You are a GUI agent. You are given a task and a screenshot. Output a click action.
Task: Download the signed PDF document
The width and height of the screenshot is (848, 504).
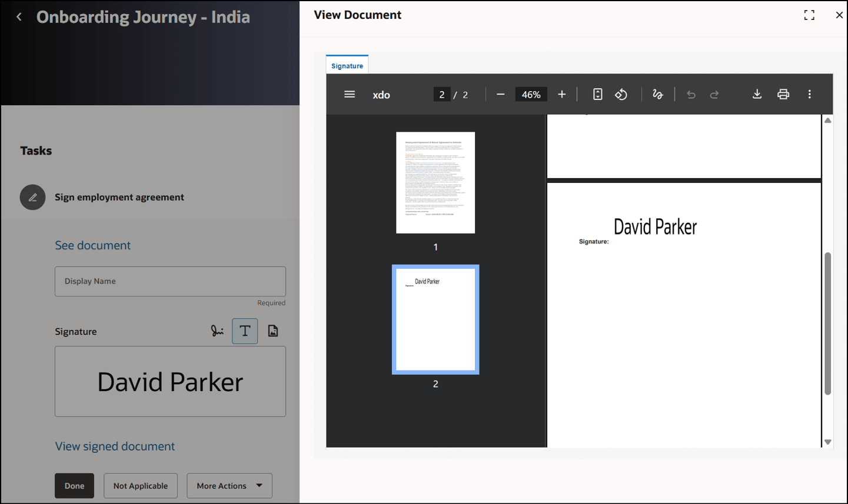757,95
